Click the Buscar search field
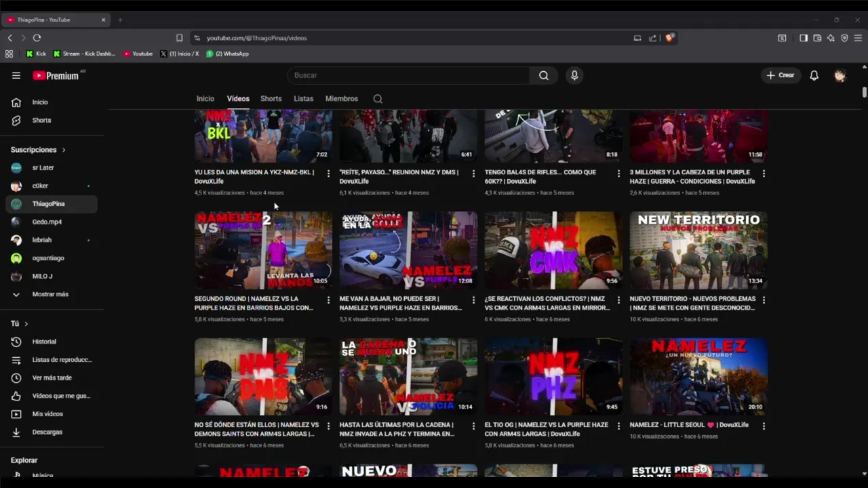868x488 pixels. coord(408,75)
